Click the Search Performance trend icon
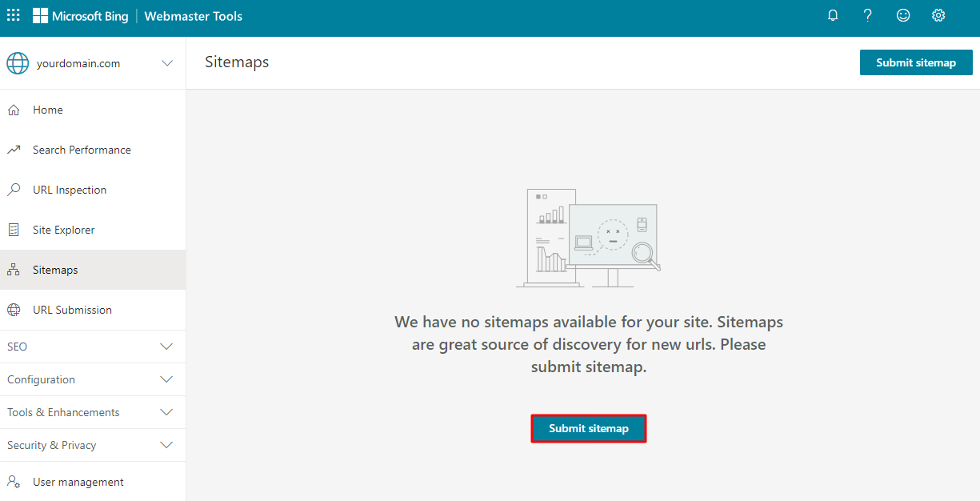The width and height of the screenshot is (980, 501). coord(14,150)
